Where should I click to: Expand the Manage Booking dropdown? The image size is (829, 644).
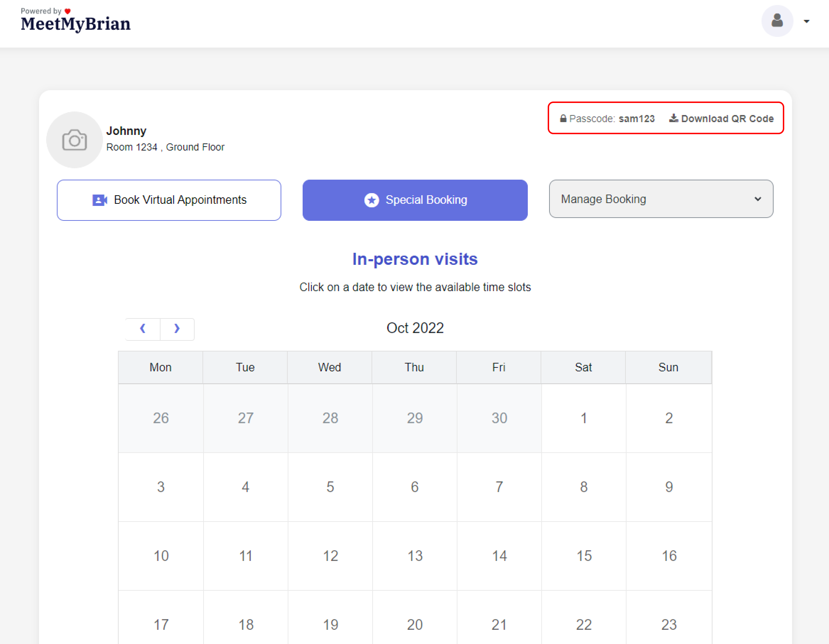coord(661,199)
